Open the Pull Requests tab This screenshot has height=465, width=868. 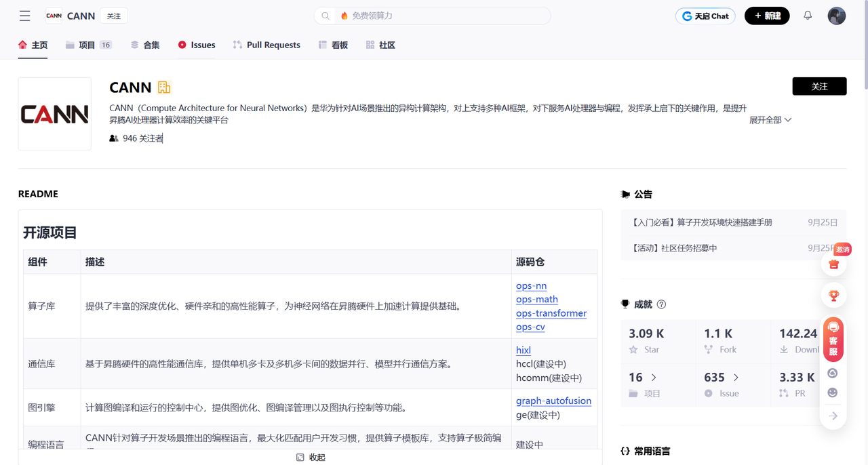pyautogui.click(x=267, y=45)
